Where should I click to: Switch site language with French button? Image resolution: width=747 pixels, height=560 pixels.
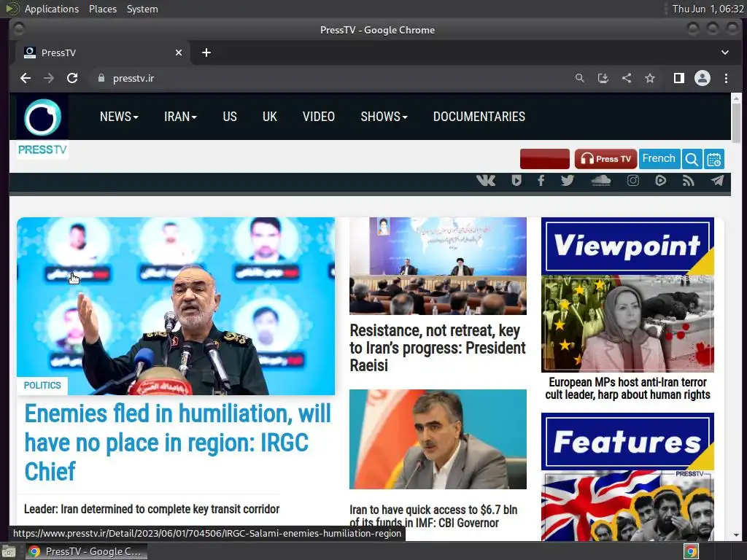pos(659,158)
